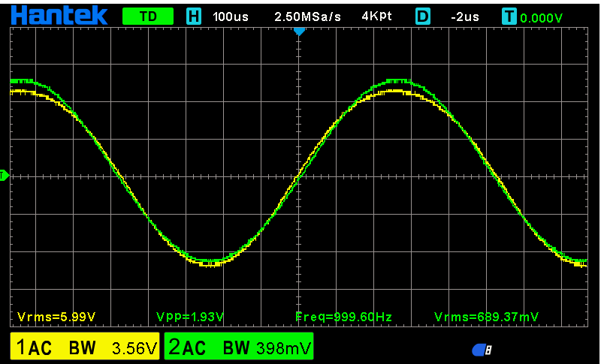This screenshot has width=601, height=364.
Task: Select the H horizontal timebase icon
Action: point(194,17)
